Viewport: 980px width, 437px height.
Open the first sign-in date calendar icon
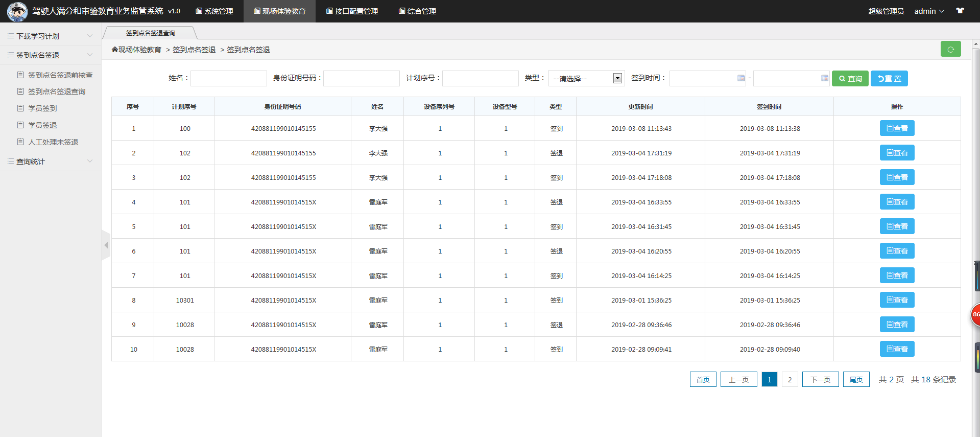741,78
